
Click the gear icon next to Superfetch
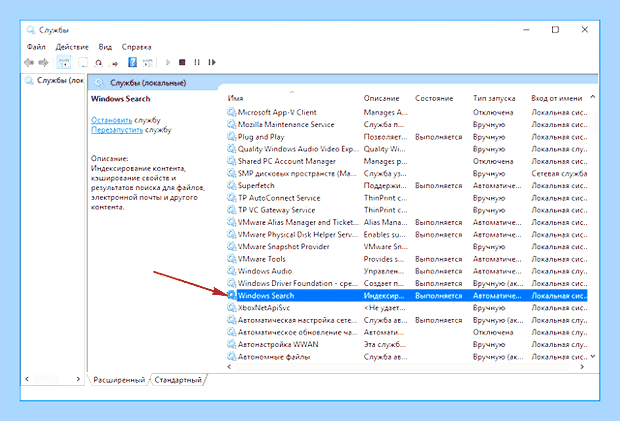coord(232,185)
